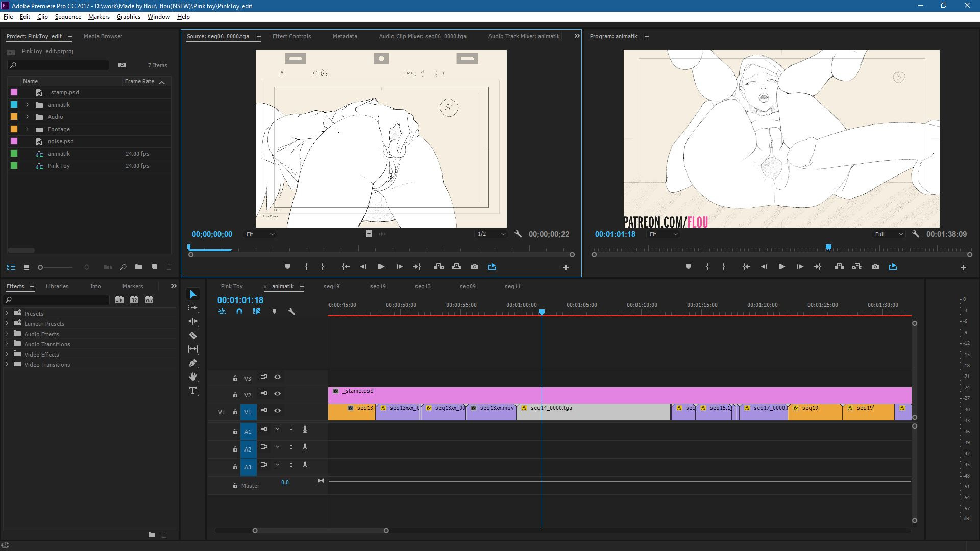Image resolution: width=980 pixels, height=551 pixels.
Task: Solo audio track A2
Action: tap(291, 447)
